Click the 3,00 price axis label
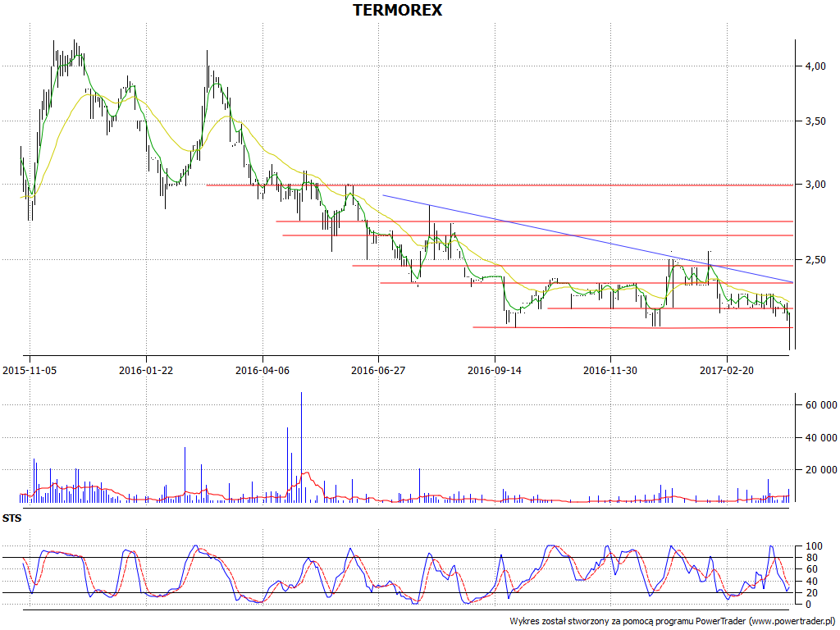Viewport: 840px width, 630px height. (815, 185)
